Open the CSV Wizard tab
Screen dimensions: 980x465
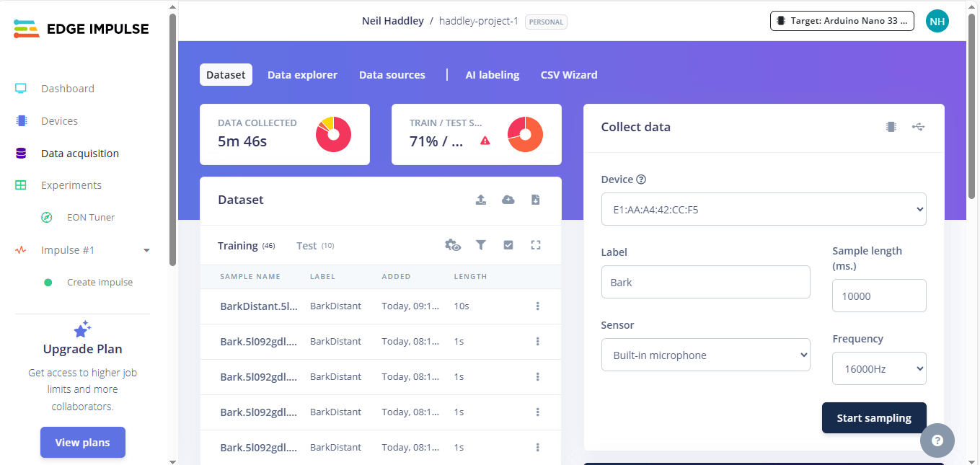(569, 75)
